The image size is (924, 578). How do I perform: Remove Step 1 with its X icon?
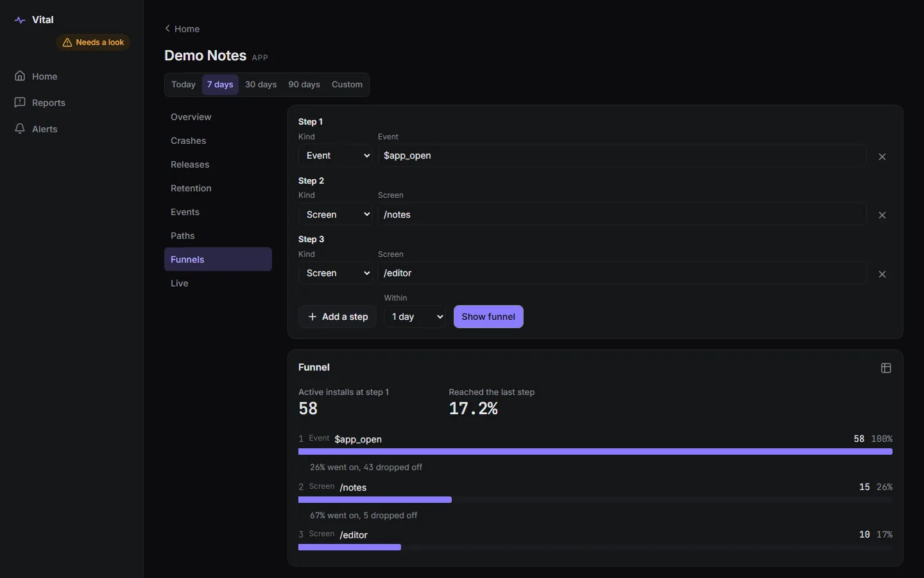pos(882,157)
